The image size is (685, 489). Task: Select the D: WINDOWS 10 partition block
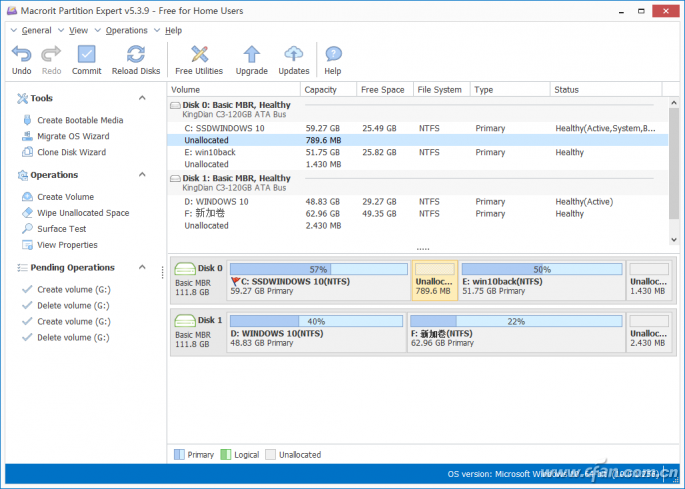[x=316, y=332]
